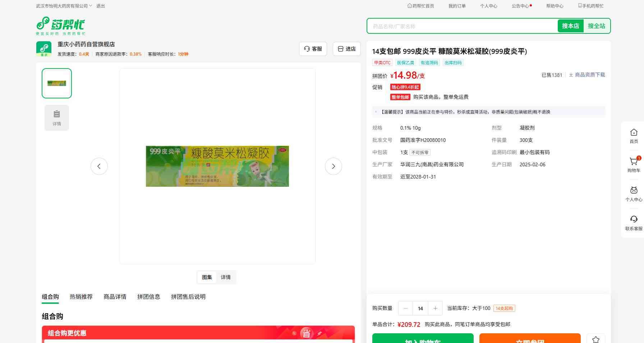
Task: Click the product search input field
Action: pyautogui.click(x=464, y=26)
